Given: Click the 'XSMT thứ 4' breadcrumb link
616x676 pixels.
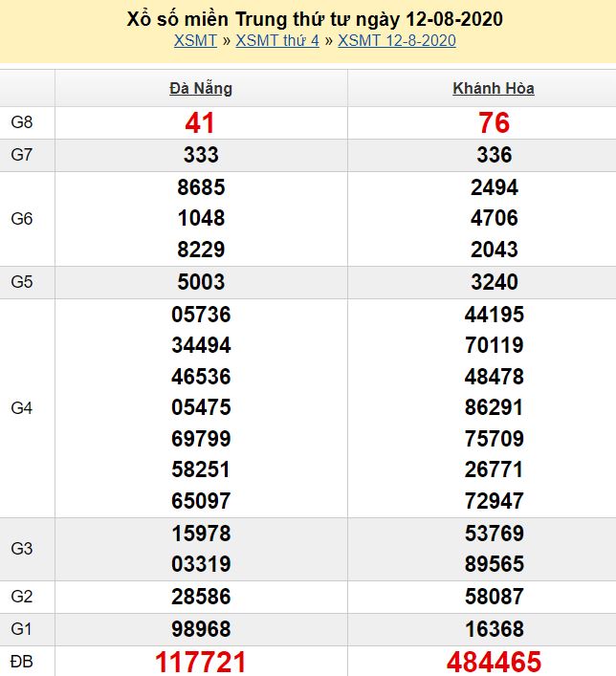Looking at the screenshot, I should 277,40.
